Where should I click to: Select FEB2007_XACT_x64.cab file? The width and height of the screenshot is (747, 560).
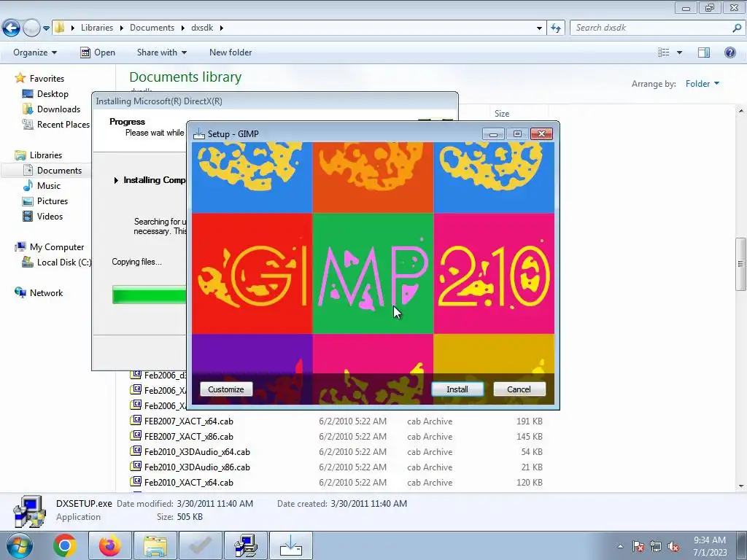(x=189, y=421)
